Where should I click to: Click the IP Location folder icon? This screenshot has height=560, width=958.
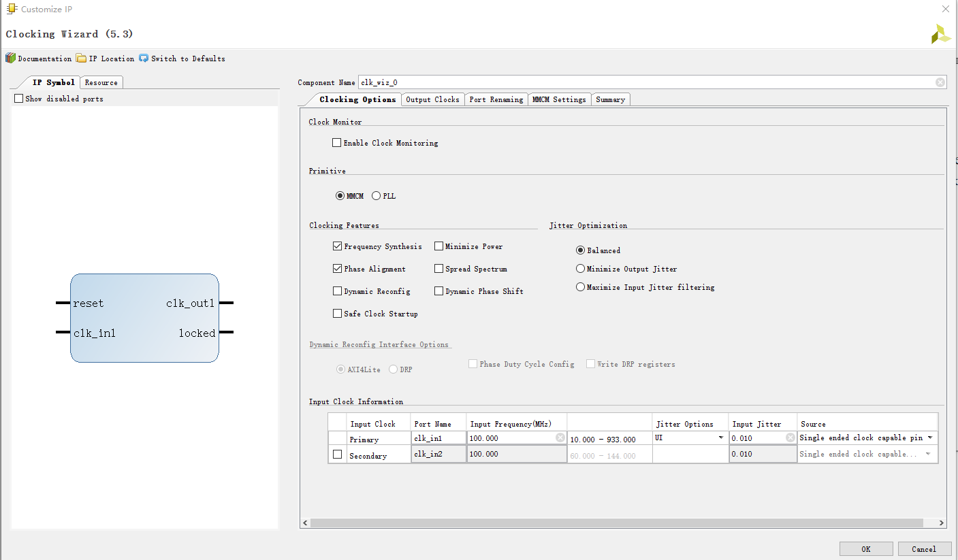coord(81,59)
